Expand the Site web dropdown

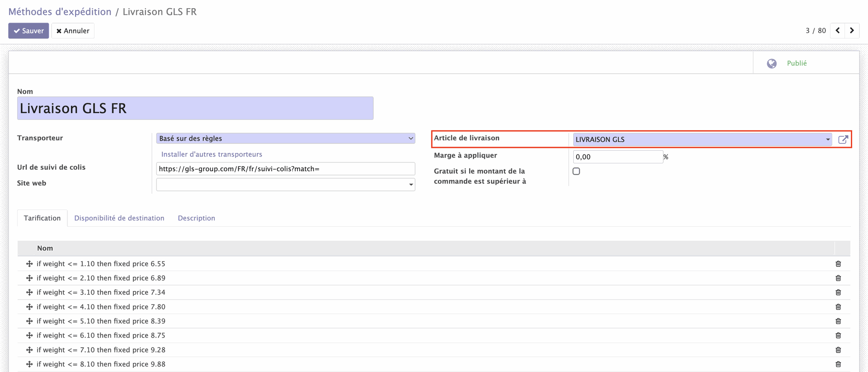[285, 185]
